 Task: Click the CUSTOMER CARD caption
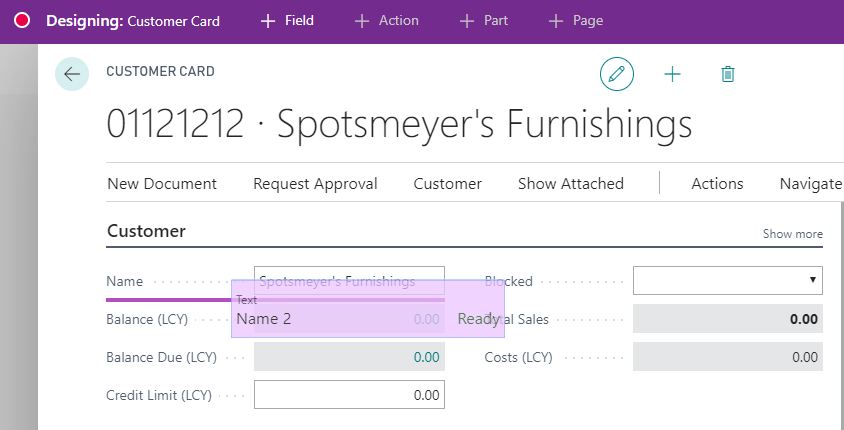point(160,72)
